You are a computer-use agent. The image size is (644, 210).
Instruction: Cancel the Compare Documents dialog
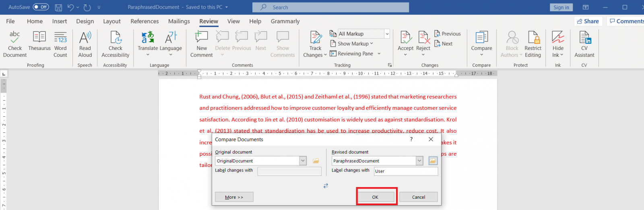tap(419, 197)
